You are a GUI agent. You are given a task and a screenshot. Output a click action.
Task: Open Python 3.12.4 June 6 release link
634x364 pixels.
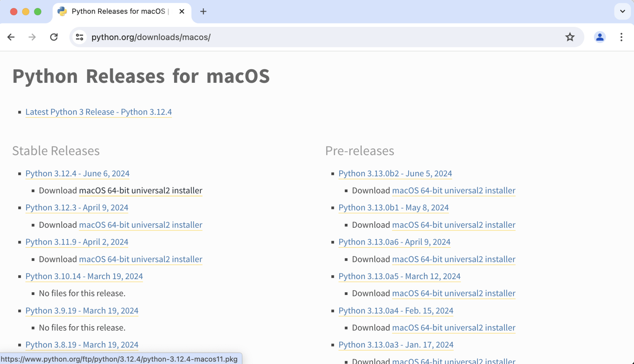point(77,174)
